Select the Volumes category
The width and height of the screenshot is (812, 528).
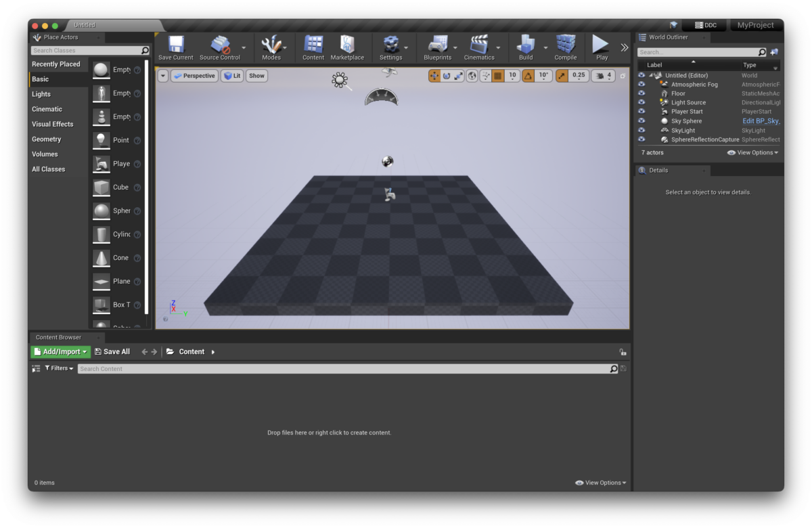45,154
